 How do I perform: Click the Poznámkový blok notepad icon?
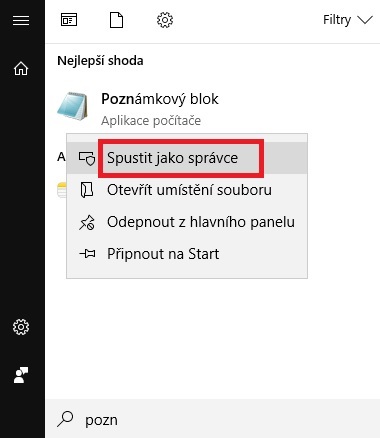[x=73, y=106]
